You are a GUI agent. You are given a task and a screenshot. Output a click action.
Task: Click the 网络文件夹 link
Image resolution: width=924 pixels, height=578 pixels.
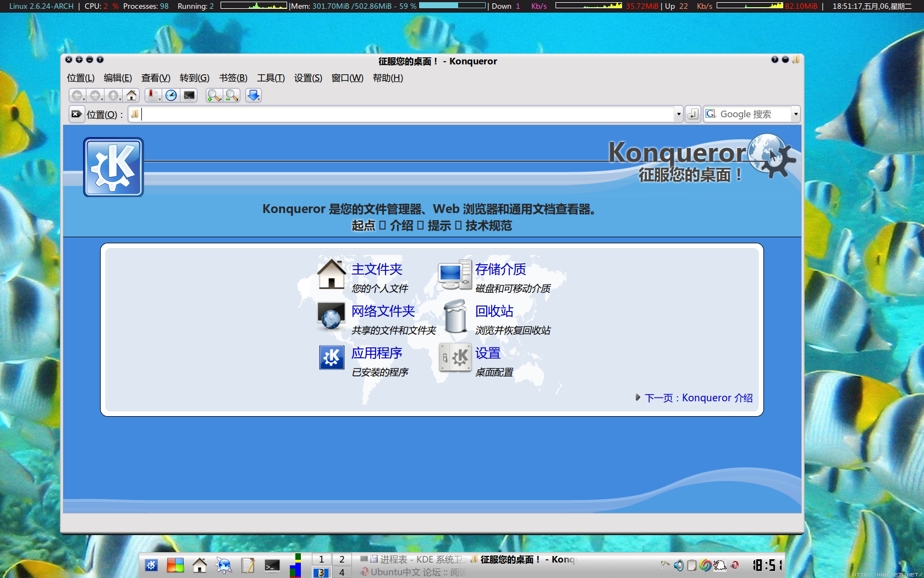point(383,311)
